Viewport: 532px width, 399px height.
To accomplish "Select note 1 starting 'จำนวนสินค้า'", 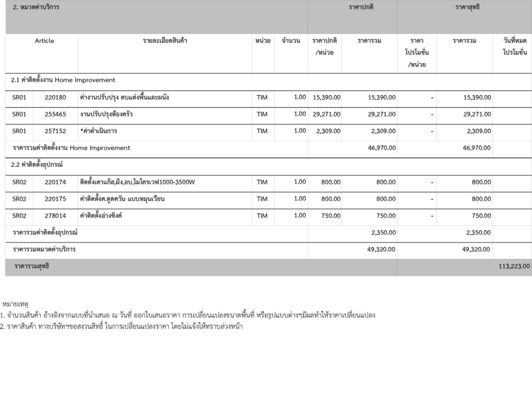I will (x=188, y=315).
